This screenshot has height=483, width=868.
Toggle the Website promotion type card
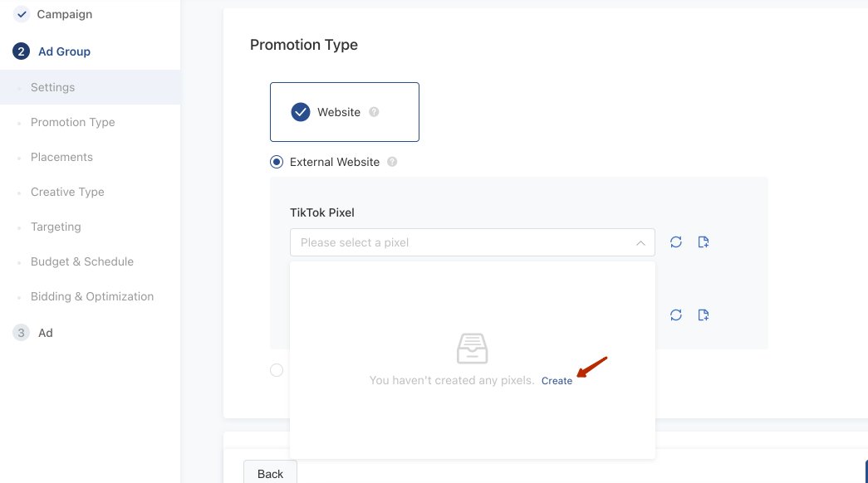(344, 112)
